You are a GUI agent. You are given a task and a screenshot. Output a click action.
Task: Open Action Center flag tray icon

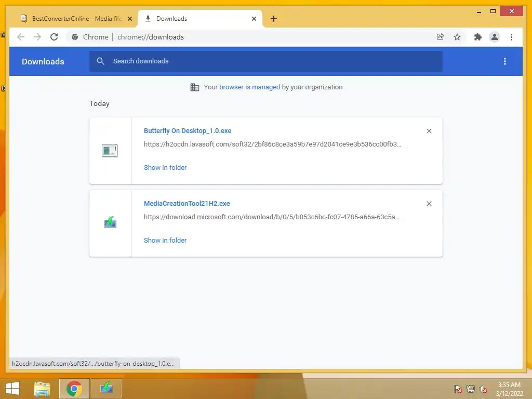click(458, 389)
